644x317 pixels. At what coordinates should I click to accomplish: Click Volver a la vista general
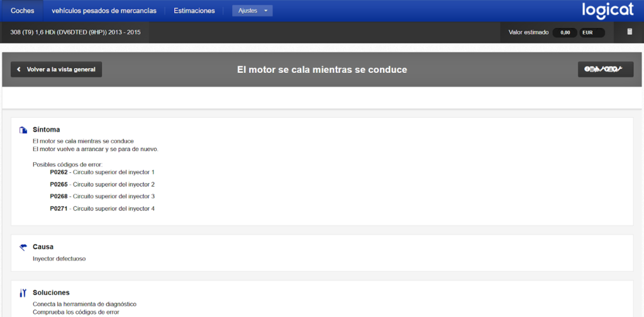coord(56,69)
